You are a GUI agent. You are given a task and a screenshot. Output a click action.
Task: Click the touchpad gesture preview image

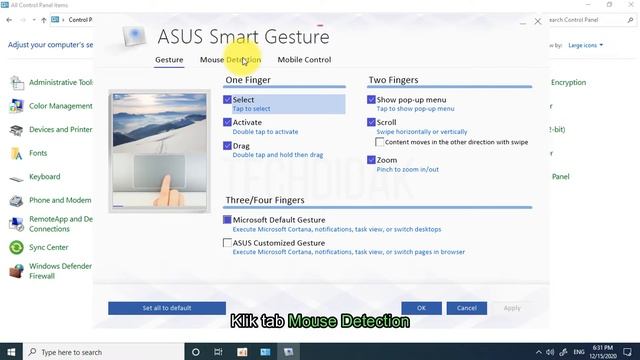(x=160, y=151)
